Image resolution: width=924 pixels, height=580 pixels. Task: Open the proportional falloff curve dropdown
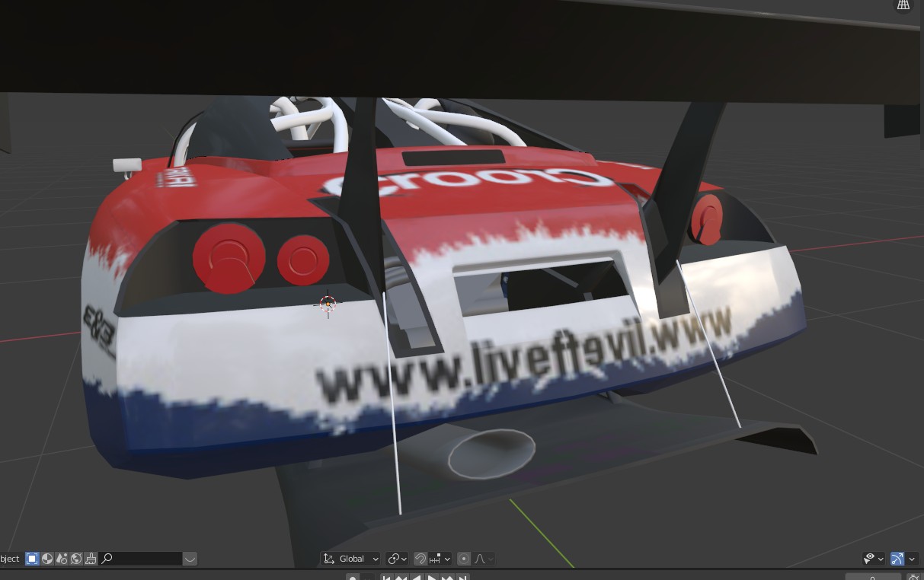tap(484, 559)
